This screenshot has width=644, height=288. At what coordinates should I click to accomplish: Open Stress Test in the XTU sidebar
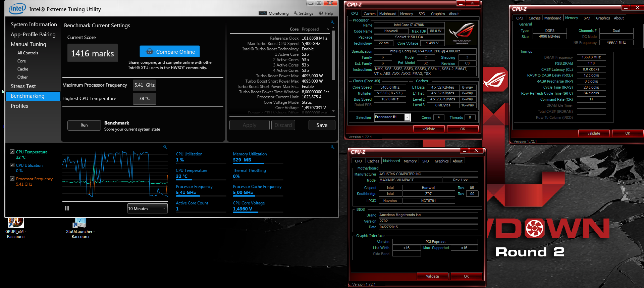tap(23, 86)
